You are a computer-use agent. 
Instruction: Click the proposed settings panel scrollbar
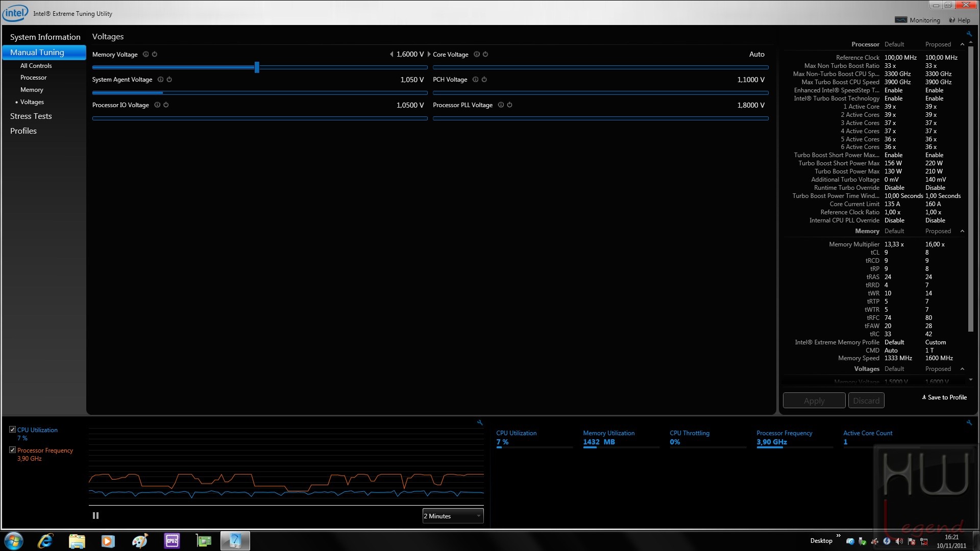[x=971, y=189]
